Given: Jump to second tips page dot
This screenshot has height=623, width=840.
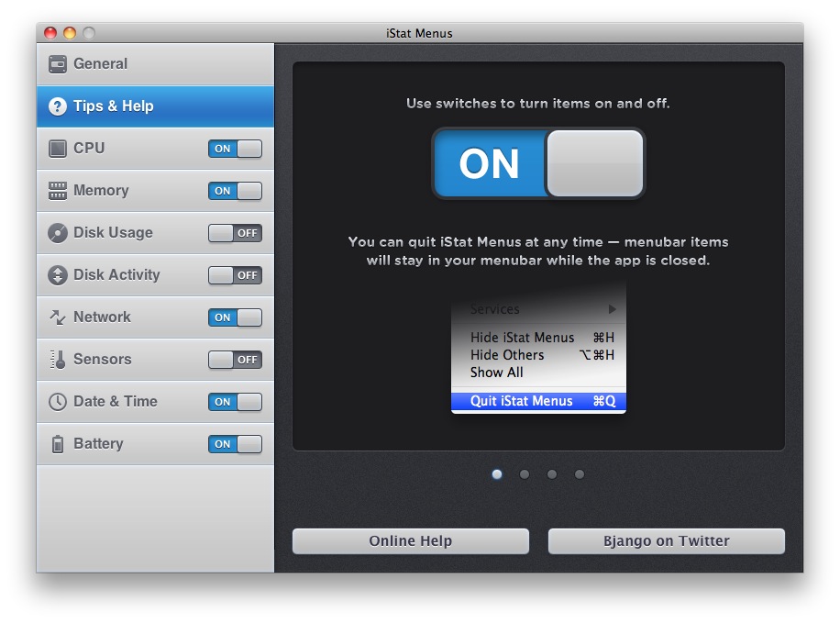Looking at the screenshot, I should point(525,474).
